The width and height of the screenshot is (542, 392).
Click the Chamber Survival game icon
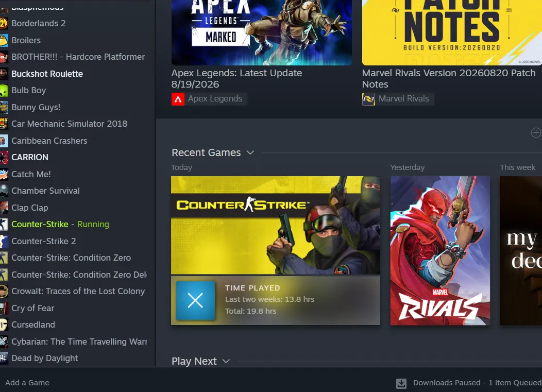point(4,191)
